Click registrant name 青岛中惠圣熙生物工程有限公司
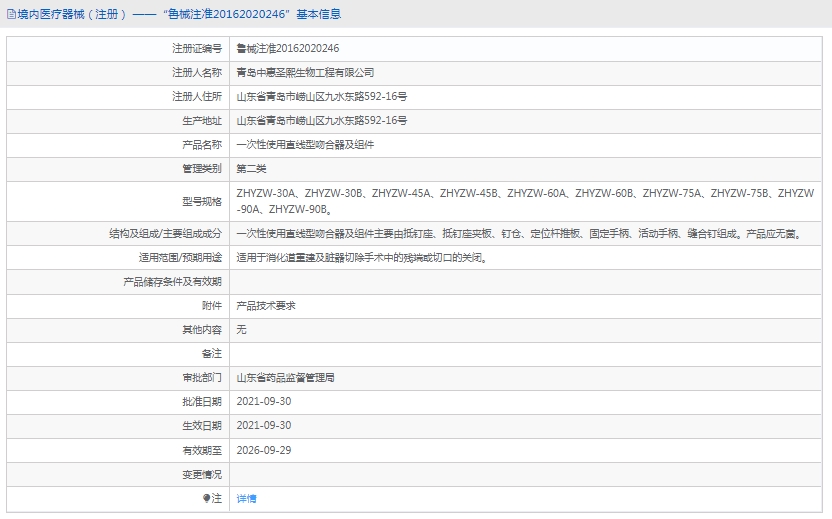This screenshot has height=519, width=832. [x=305, y=72]
